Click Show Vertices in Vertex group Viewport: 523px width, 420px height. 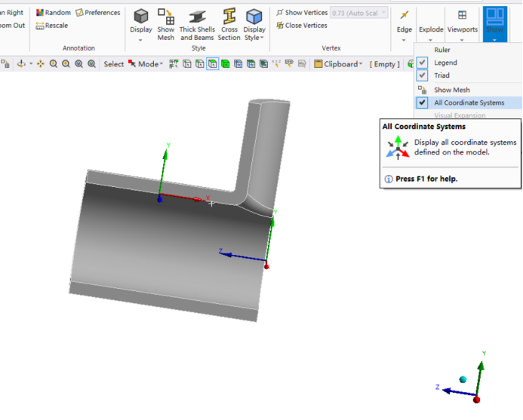pos(301,13)
